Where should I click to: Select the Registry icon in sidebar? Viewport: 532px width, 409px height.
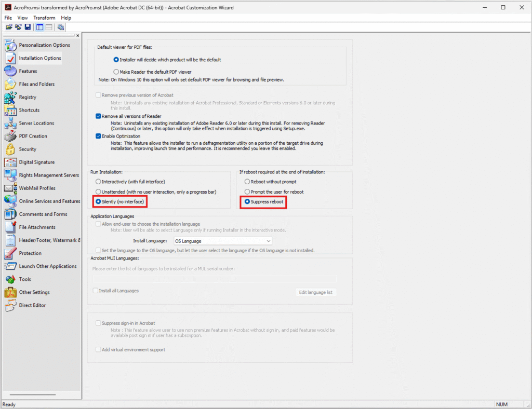[x=11, y=98]
